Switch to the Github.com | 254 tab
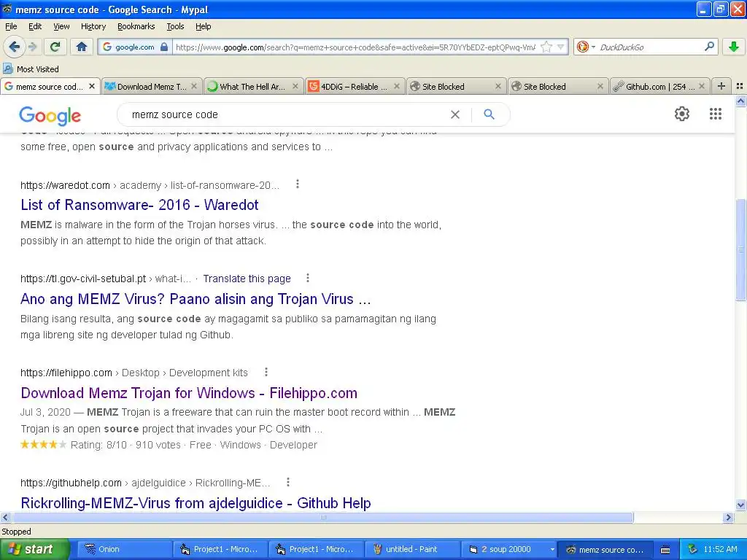The height and width of the screenshot is (560, 747). pos(659,86)
